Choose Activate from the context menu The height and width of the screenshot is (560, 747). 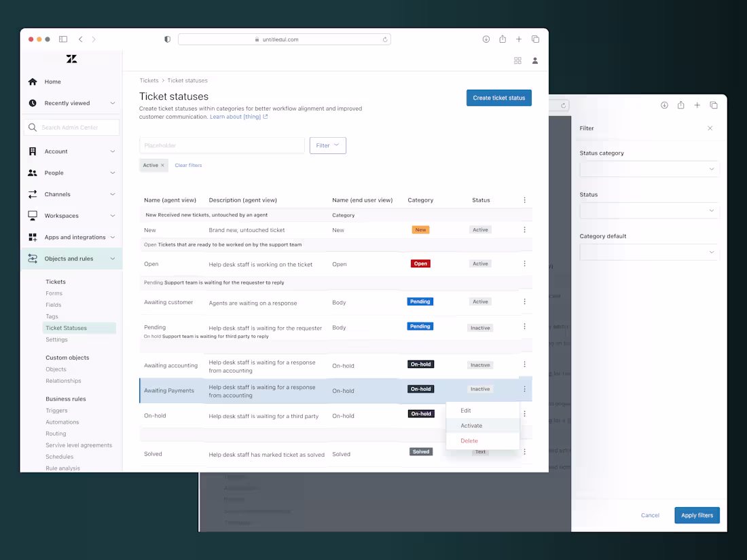(471, 426)
